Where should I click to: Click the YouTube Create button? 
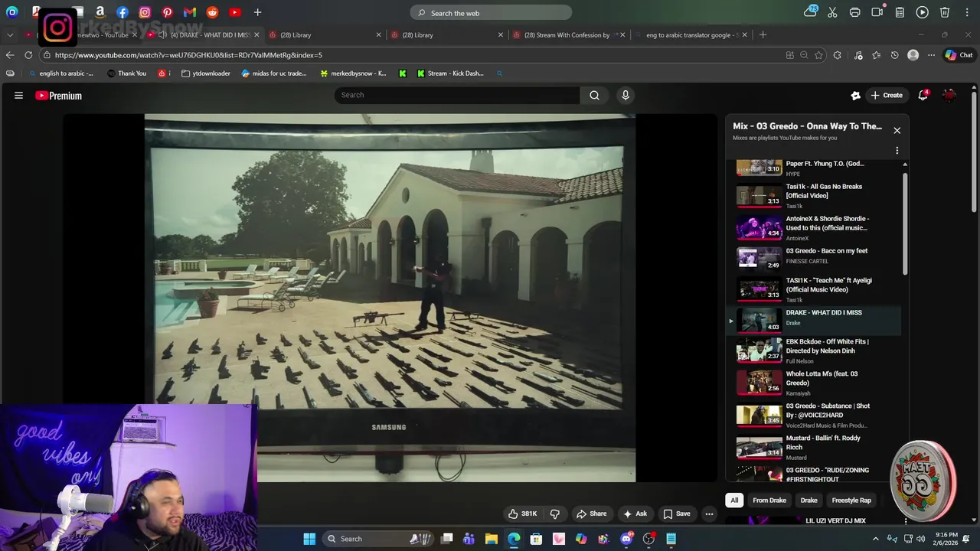(x=887, y=95)
